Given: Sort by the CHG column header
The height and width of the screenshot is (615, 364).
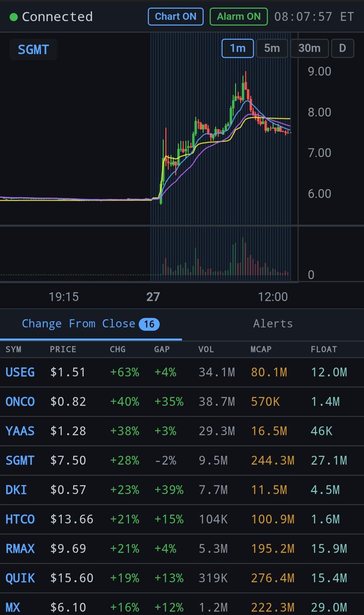Looking at the screenshot, I should click(118, 349).
